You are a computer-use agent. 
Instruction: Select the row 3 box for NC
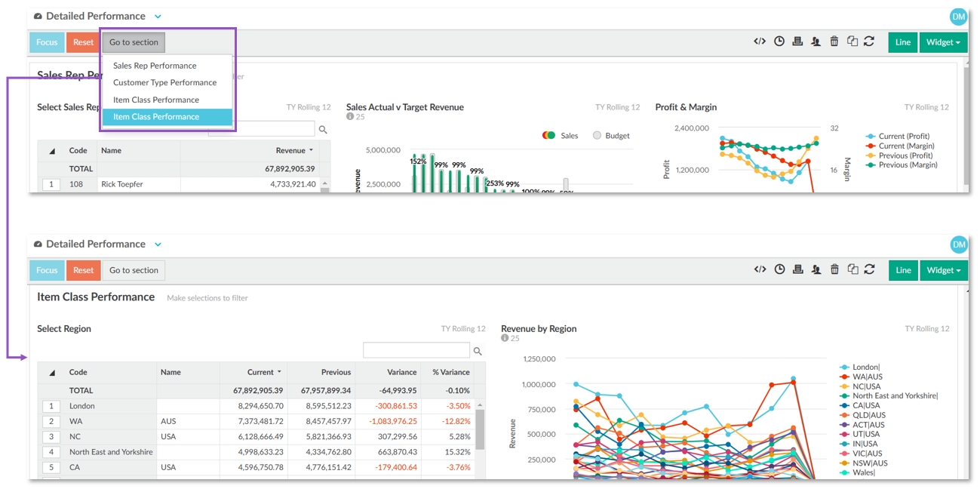pos(51,437)
